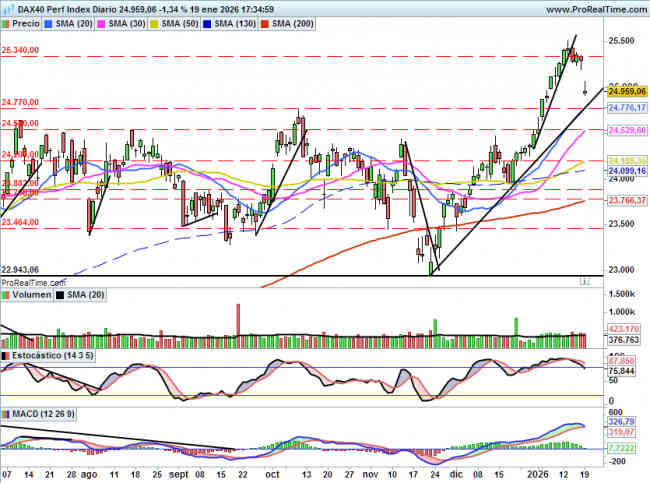Click the SMA 200 value tag 23.766,37
This screenshot has height=483, width=650.
coord(627,201)
